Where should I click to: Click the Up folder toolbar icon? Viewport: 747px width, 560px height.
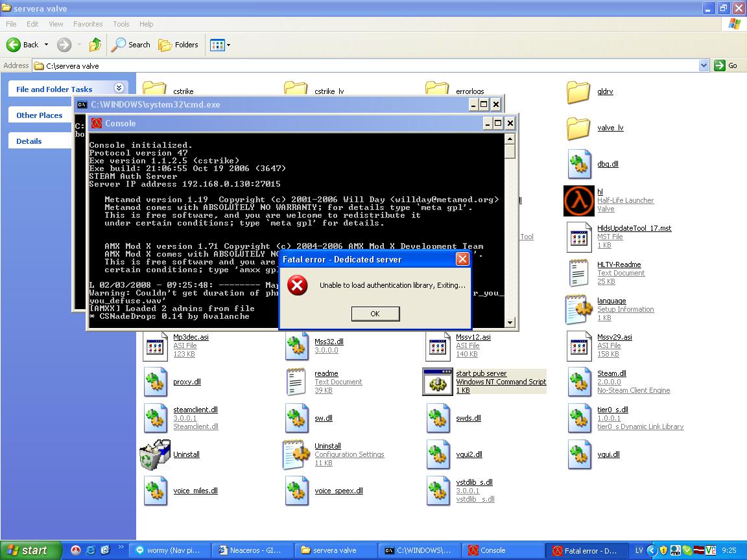pyautogui.click(x=95, y=45)
